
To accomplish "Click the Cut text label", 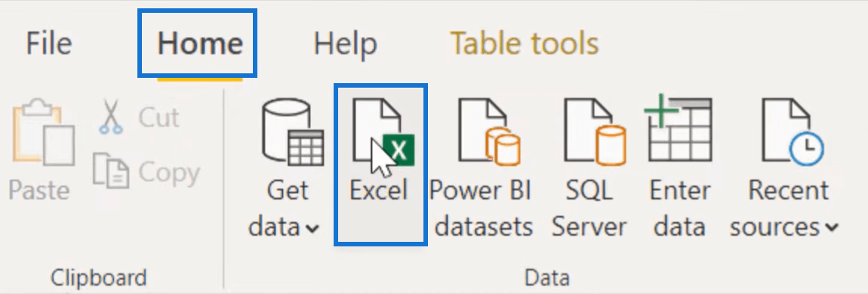I will pyautogui.click(x=159, y=117).
